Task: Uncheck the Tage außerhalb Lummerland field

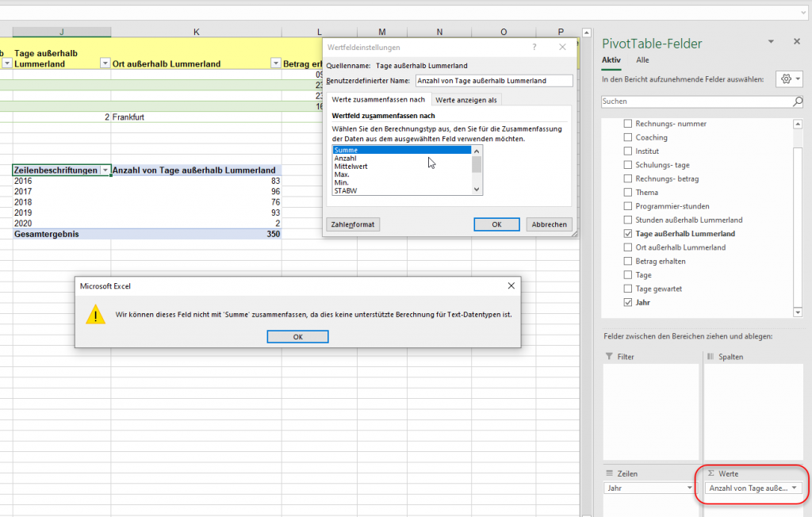Action: [628, 234]
